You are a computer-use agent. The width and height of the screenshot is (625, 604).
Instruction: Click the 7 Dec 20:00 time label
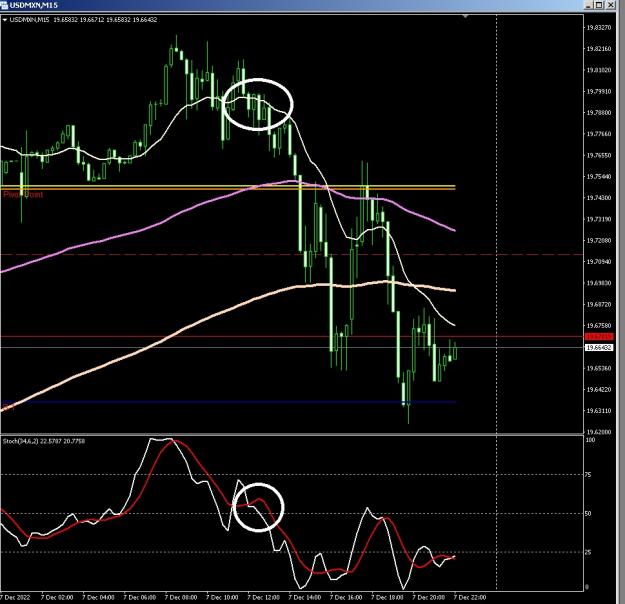[x=428, y=597]
